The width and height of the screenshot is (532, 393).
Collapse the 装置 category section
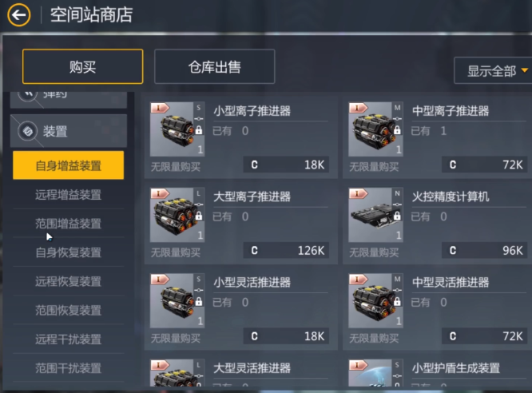click(69, 131)
